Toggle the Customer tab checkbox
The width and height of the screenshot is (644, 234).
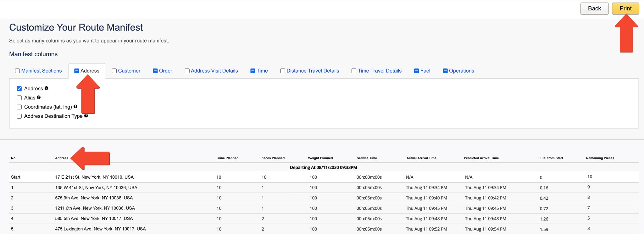tap(114, 71)
